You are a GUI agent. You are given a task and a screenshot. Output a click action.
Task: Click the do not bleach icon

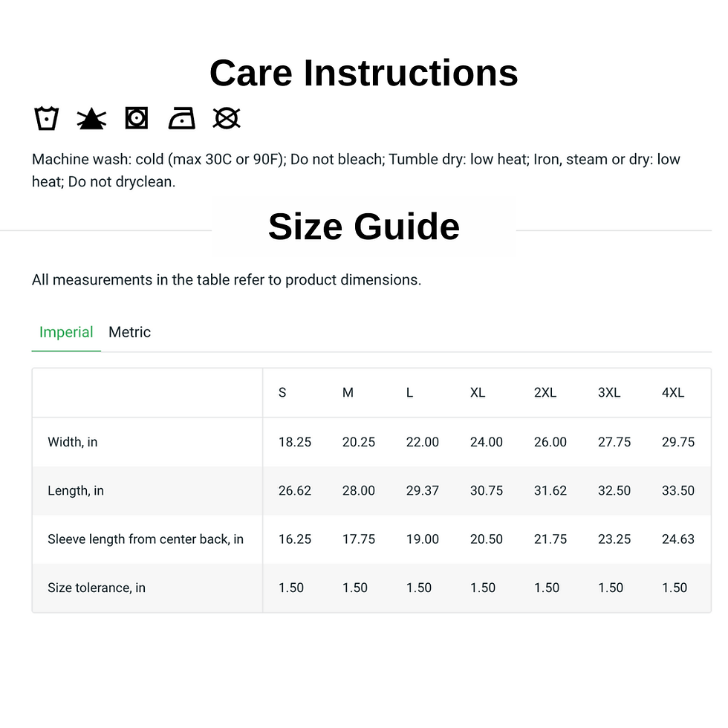(x=91, y=118)
